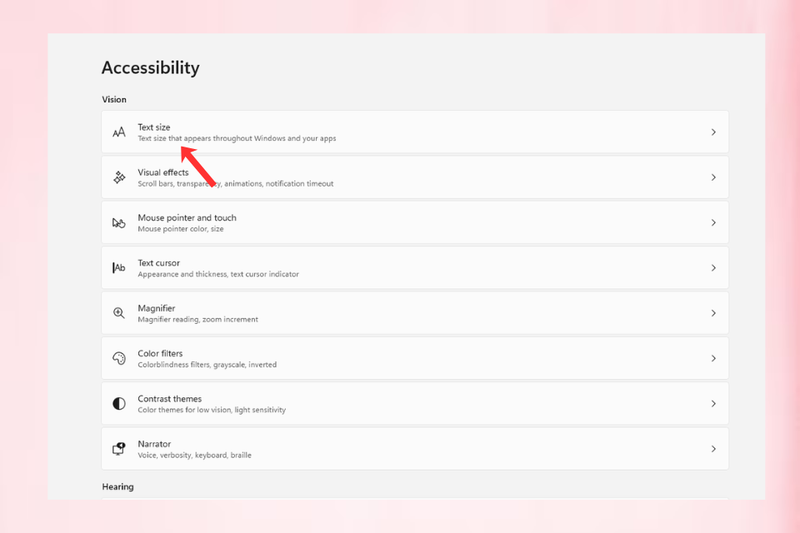The width and height of the screenshot is (800, 533).
Task: Click 'Color themes for low vision' description
Action: tap(212, 410)
